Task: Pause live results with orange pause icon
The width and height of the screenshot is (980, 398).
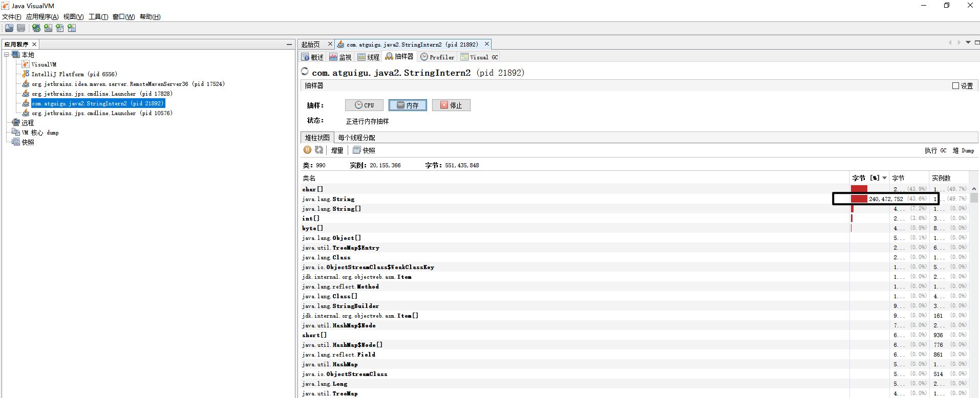Action: click(x=307, y=150)
